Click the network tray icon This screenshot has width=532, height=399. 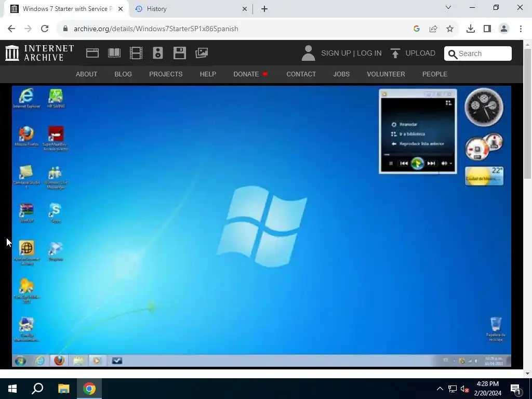click(453, 389)
